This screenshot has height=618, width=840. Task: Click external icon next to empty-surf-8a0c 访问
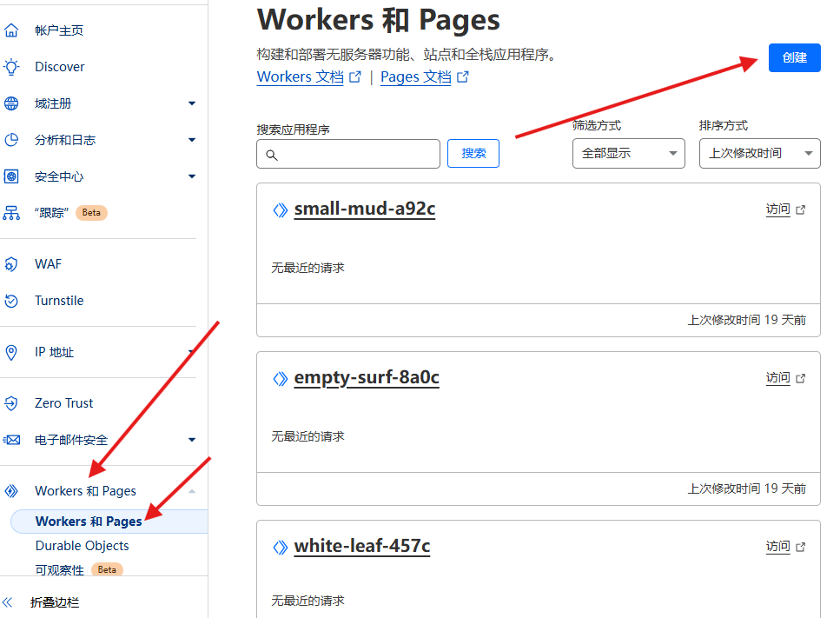pos(800,378)
